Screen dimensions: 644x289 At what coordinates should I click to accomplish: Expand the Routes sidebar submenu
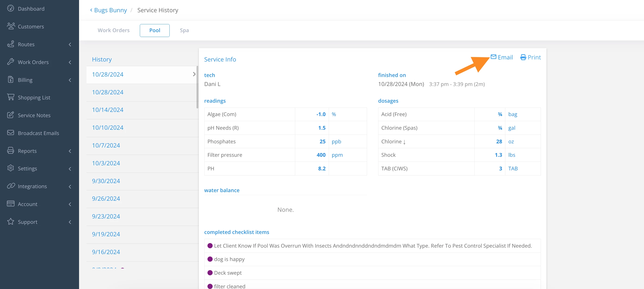pos(70,44)
